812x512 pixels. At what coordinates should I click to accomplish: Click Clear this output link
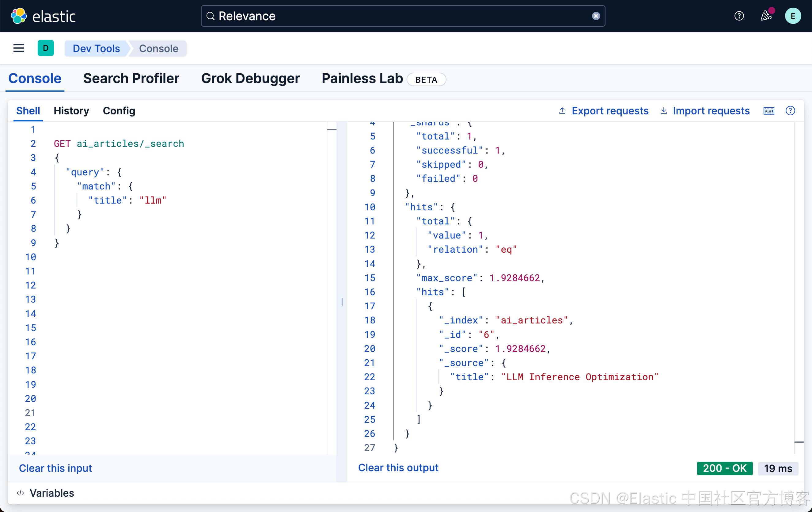pyautogui.click(x=398, y=468)
